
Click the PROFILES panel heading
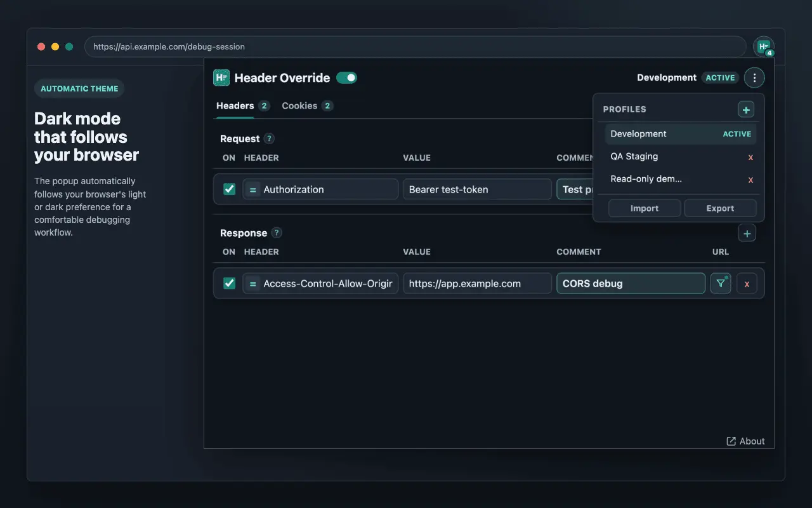[x=624, y=109]
